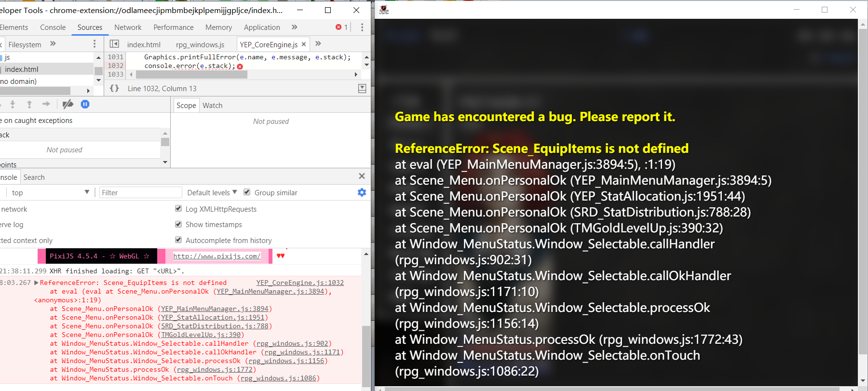
Task: Open YEP_CoreEngine.js:1032 source link
Action: tap(300, 283)
